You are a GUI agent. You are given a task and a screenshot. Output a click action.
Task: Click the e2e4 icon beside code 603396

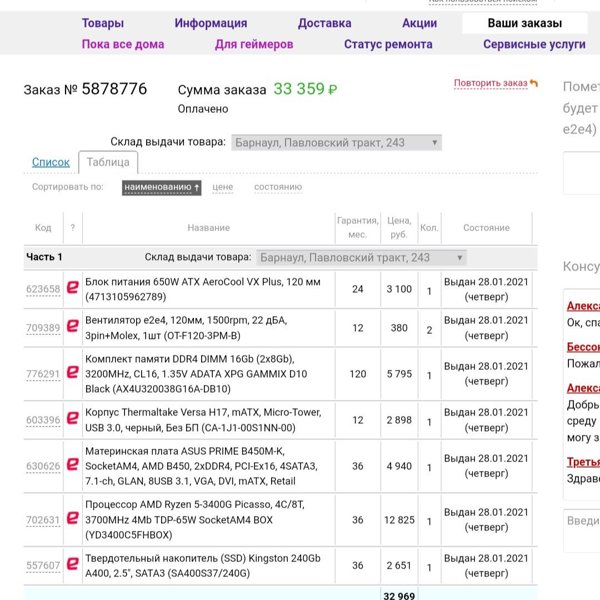[x=73, y=418]
